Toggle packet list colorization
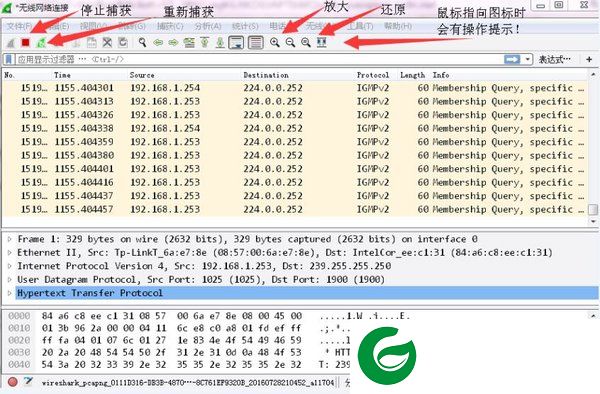The height and width of the screenshot is (394, 600). tap(256, 42)
